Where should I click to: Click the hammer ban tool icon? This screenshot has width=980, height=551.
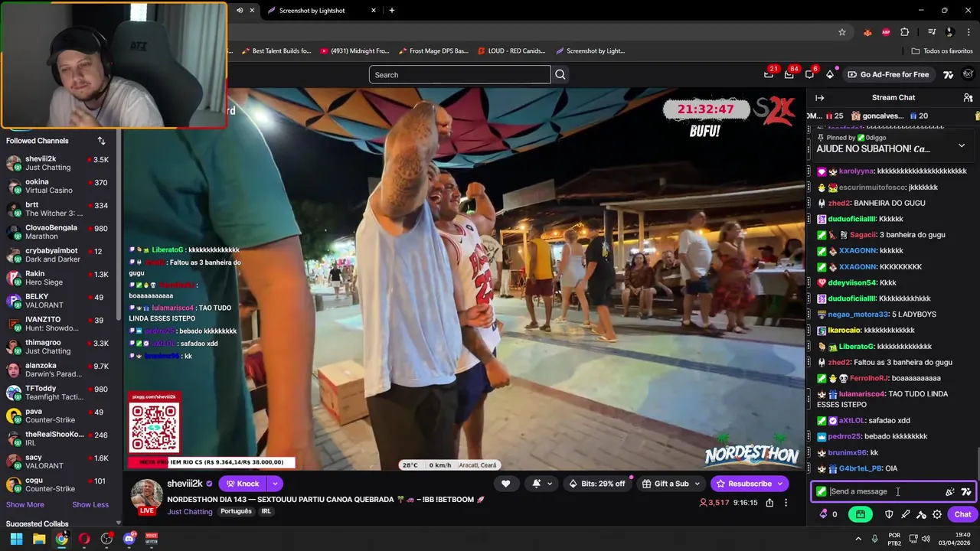(921, 514)
